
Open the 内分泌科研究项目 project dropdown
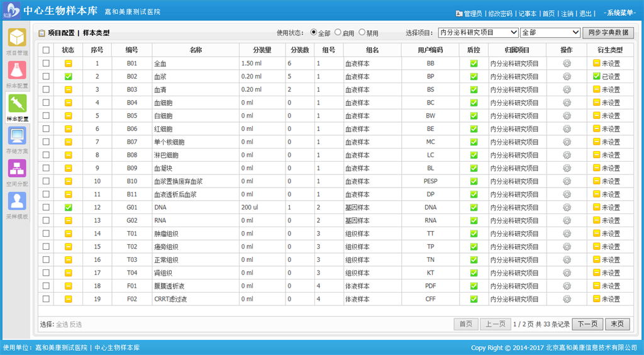coord(478,33)
